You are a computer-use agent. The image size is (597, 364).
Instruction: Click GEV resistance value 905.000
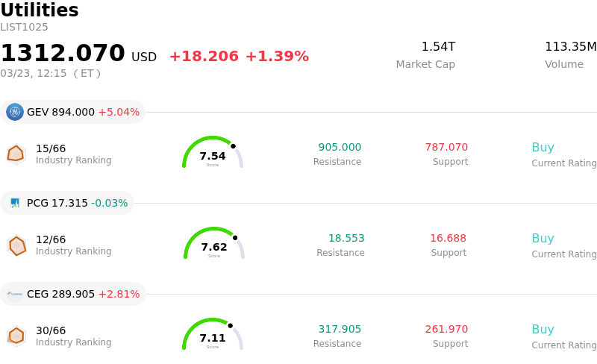[340, 148]
